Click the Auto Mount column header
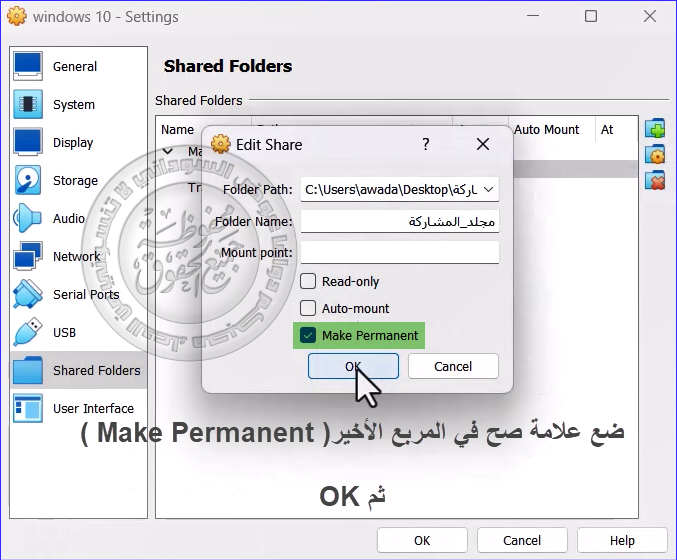 point(546,130)
